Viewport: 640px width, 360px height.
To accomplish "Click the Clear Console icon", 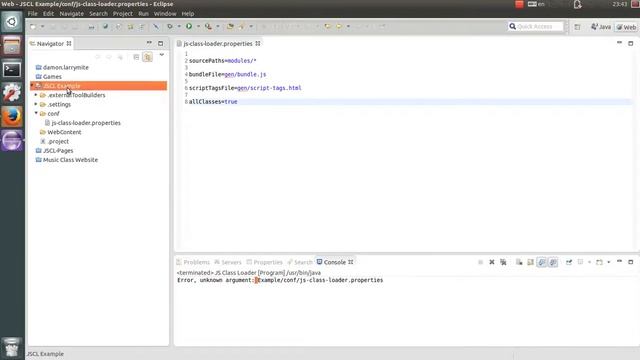I will coord(519,262).
